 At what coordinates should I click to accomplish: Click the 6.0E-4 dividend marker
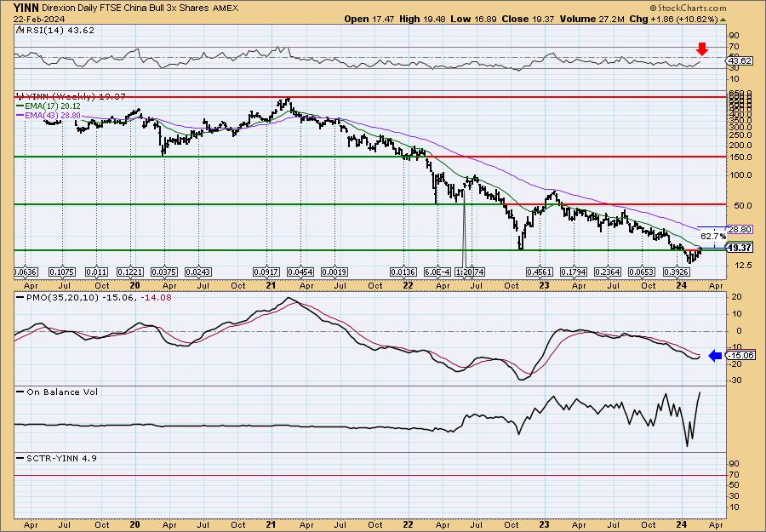437,272
